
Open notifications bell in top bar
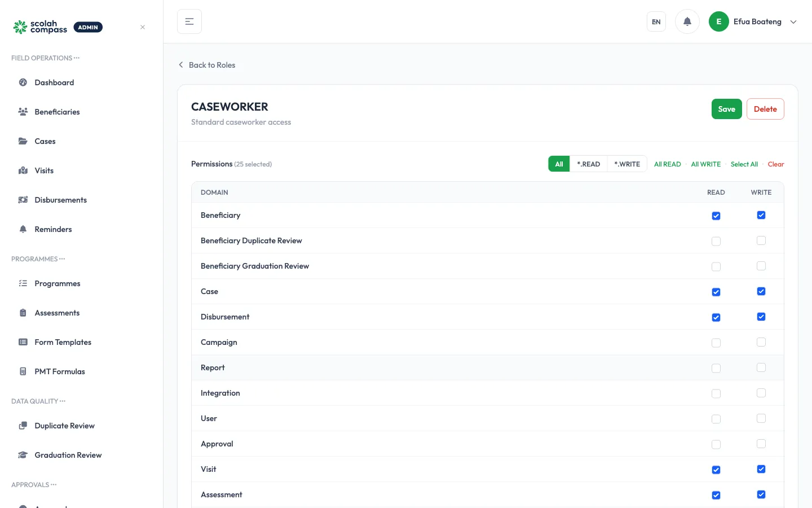687,21
